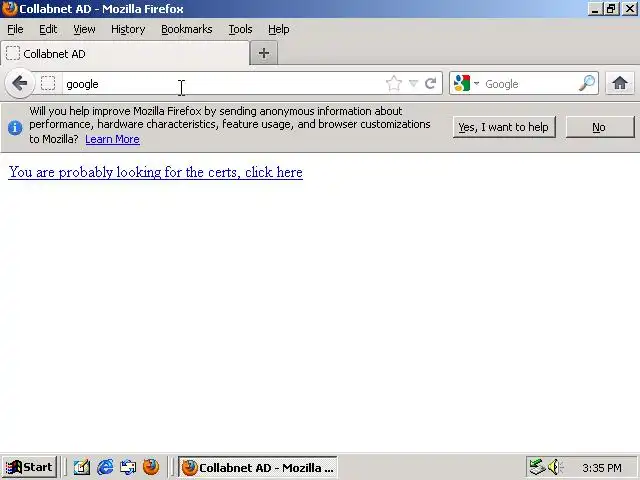Minimize the Firefox window

click(x=595, y=9)
